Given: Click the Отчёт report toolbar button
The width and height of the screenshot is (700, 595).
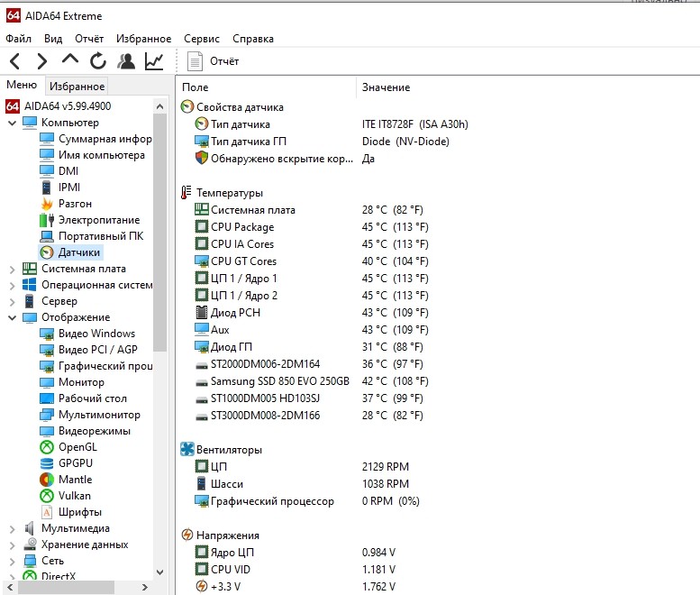Looking at the screenshot, I should (213, 61).
